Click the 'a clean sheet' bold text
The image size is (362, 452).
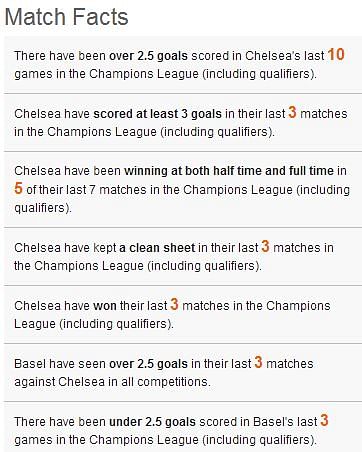[157, 248]
